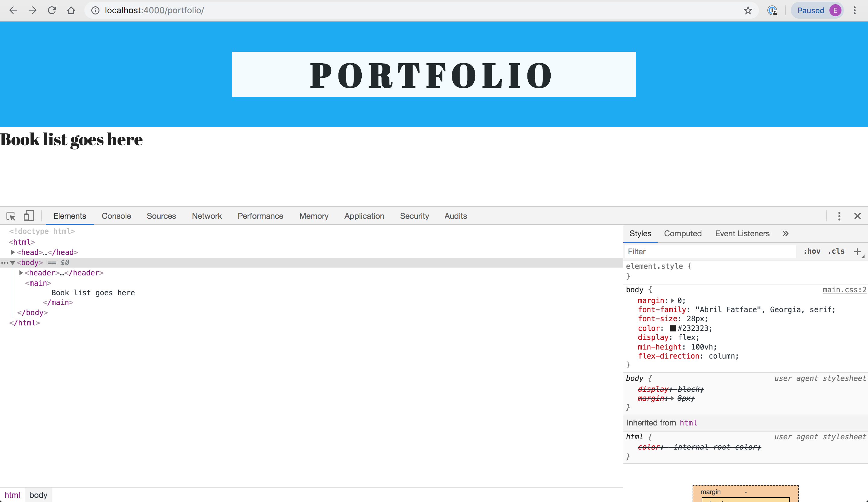Click the html link in Inherited from

coord(688,423)
